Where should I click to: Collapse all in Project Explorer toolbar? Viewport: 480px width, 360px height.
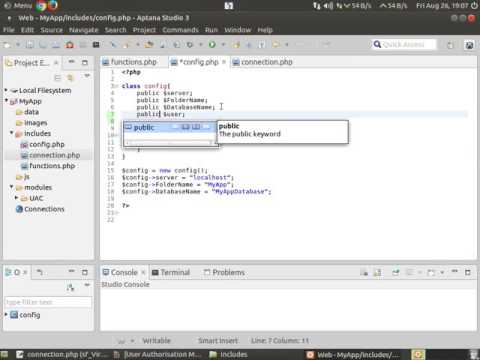pos(57,78)
